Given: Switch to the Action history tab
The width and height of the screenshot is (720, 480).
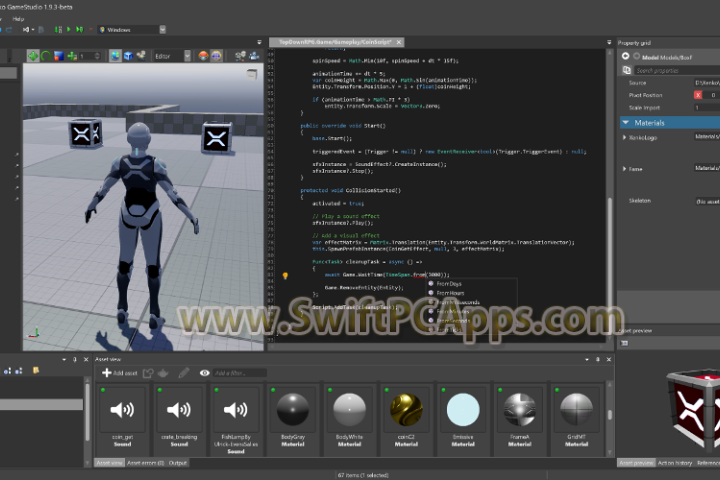Looking at the screenshot, I should [675, 463].
